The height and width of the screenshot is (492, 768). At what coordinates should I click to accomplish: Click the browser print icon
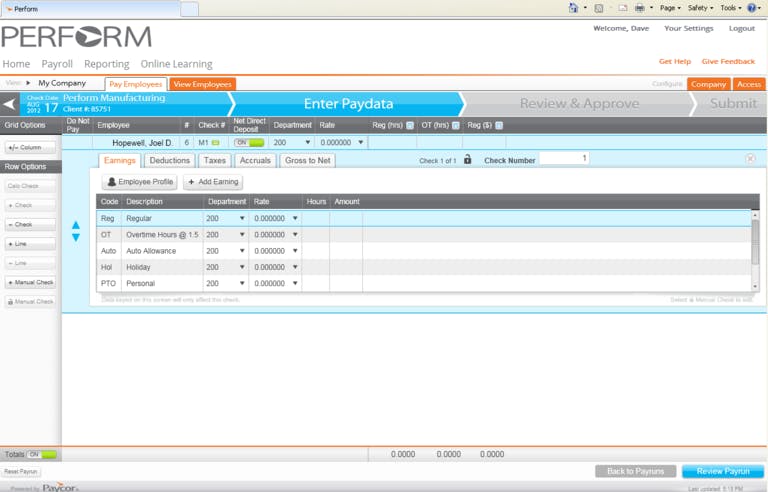[x=640, y=8]
